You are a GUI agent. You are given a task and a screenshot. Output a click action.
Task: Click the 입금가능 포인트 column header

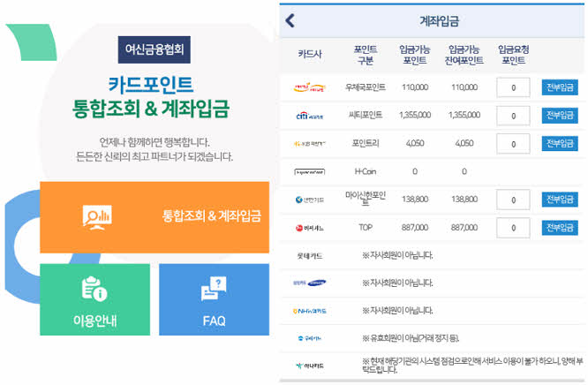pos(414,55)
